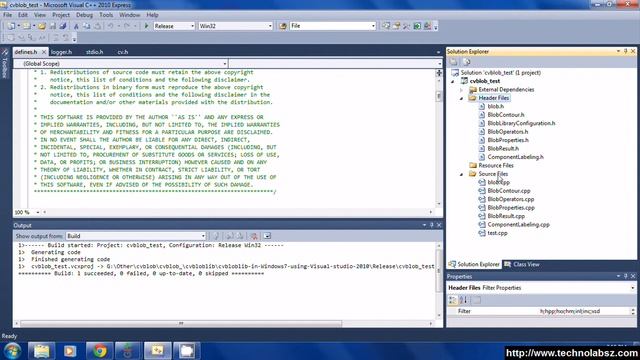Screen dimensions: 640x360
Task: Open the Help menu
Action: coord(152,15)
